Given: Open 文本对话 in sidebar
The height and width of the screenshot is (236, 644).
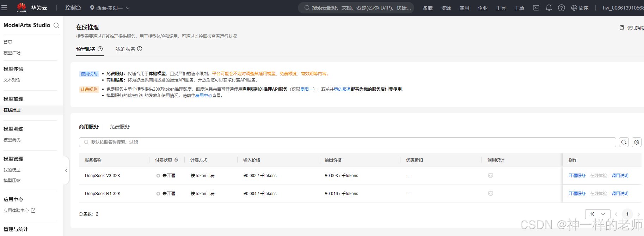Looking at the screenshot, I should 12,80.
